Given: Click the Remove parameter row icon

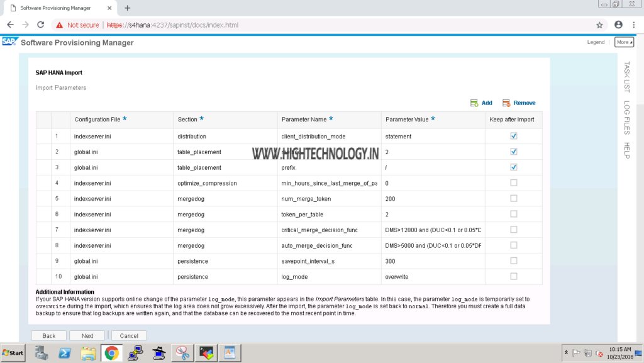Looking at the screenshot, I should 506,103.
